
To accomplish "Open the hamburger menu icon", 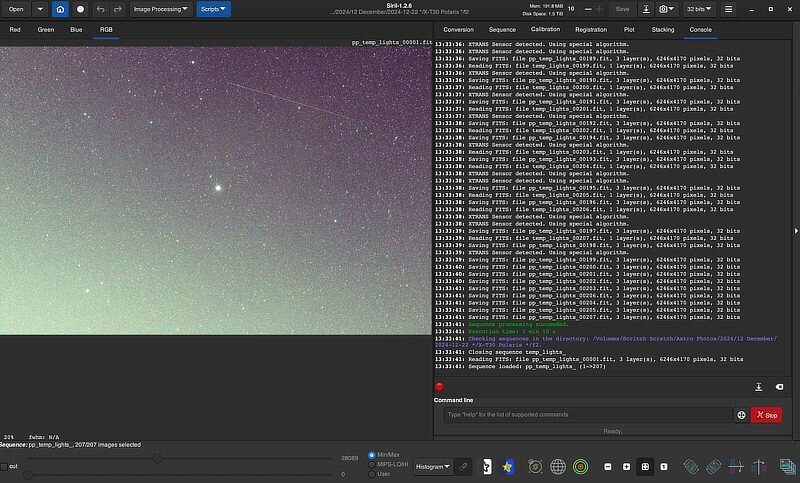I will pos(729,9).
